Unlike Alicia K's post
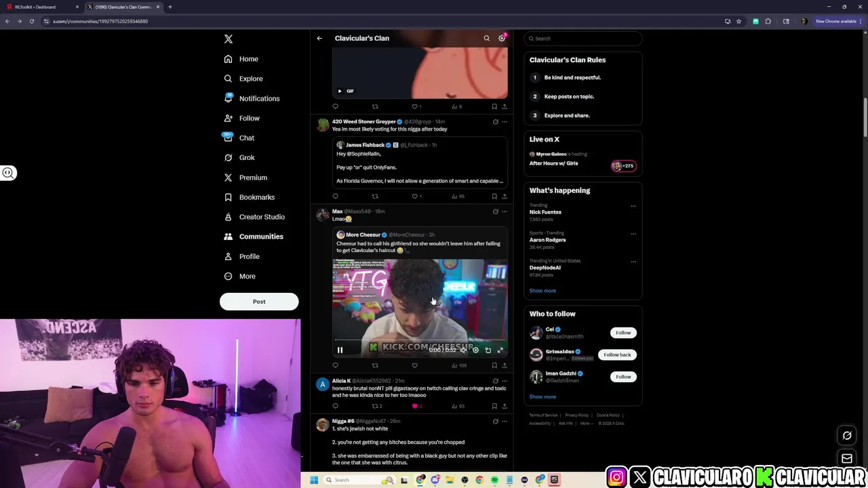The width and height of the screenshot is (868, 488). point(415,406)
